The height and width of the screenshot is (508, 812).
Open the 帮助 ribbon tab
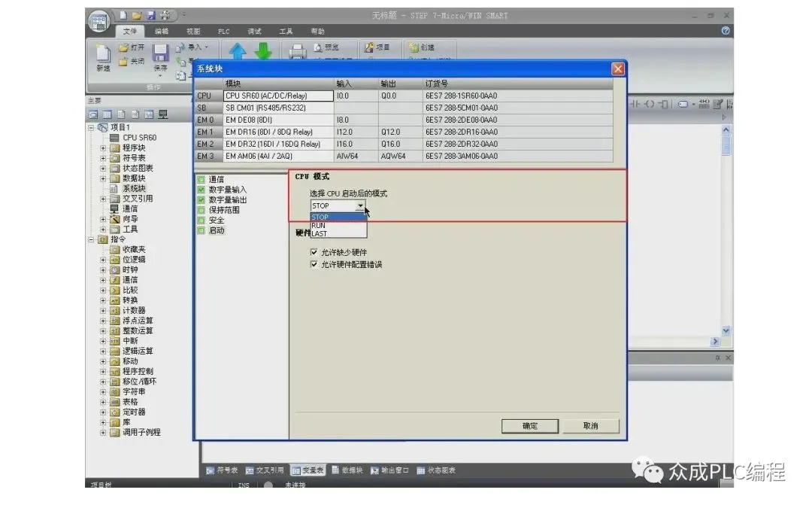(317, 31)
